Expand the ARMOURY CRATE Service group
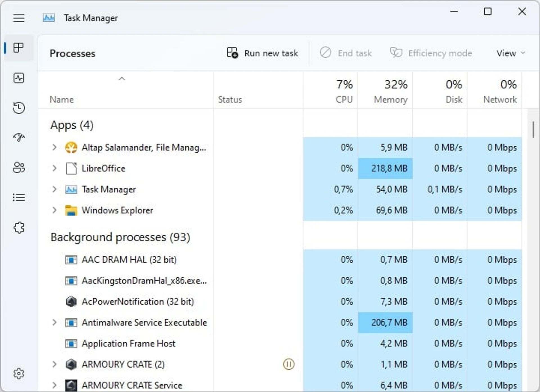 click(54, 385)
